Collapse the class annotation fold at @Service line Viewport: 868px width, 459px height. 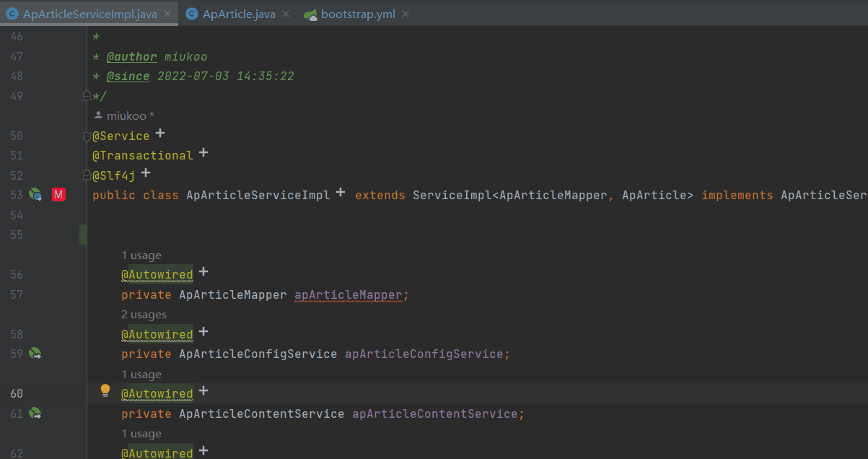point(87,136)
